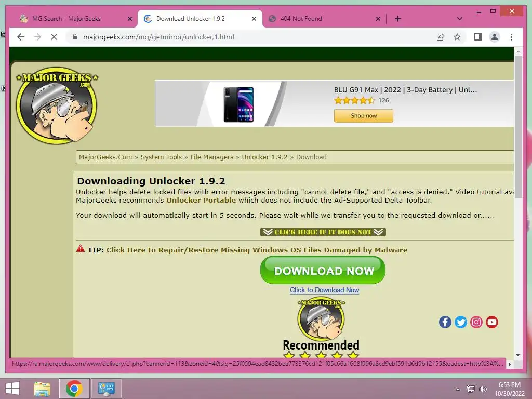
Task: Open Chrome's three-dot menu
Action: tap(511, 37)
